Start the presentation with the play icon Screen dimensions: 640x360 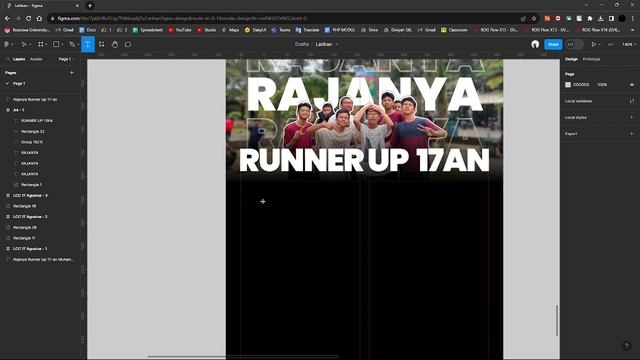593,44
